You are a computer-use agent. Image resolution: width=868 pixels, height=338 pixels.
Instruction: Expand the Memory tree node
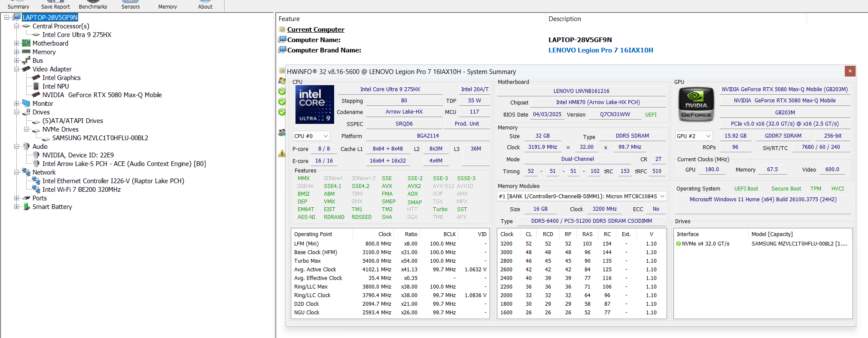click(16, 52)
